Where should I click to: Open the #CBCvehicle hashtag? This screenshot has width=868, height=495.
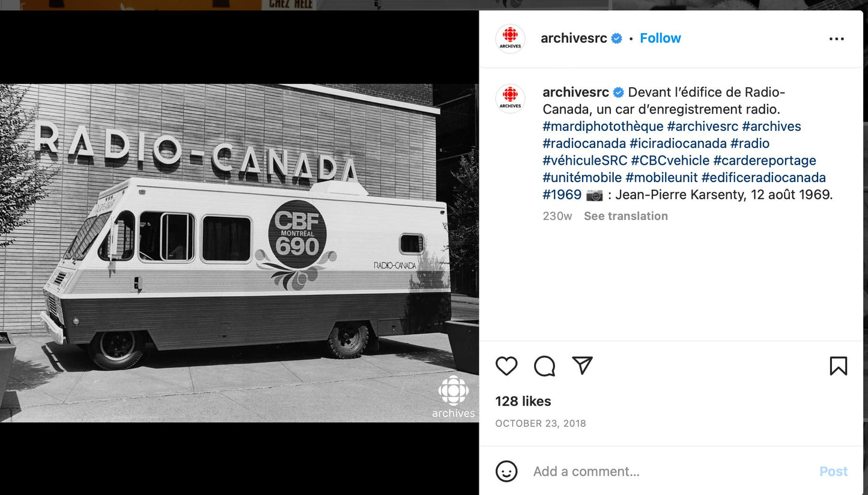[x=670, y=160]
